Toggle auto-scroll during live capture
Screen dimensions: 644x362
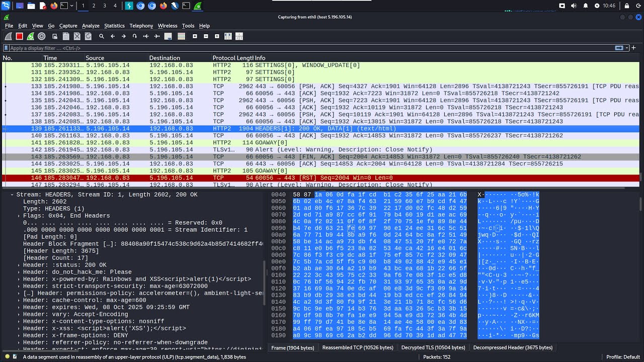click(x=168, y=36)
